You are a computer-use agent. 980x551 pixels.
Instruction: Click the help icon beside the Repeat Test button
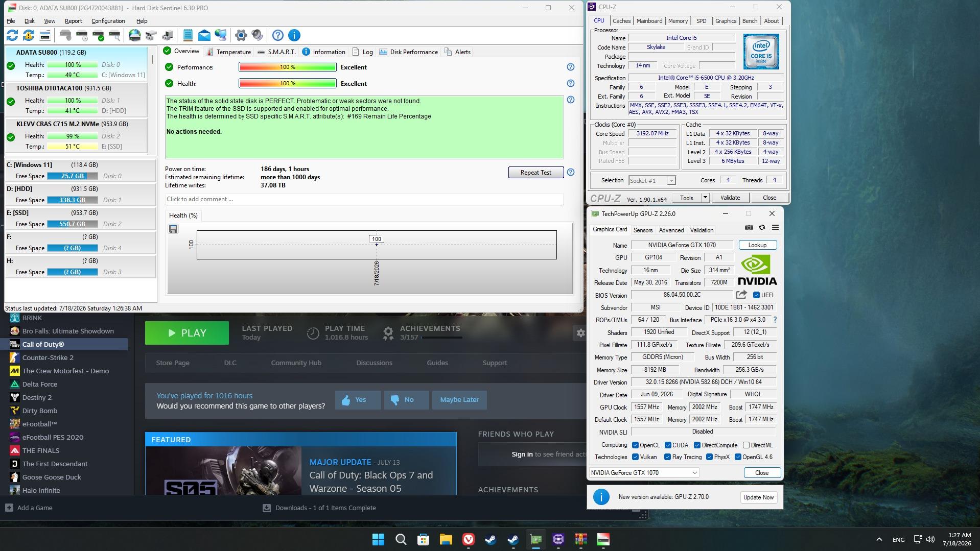[x=571, y=173]
